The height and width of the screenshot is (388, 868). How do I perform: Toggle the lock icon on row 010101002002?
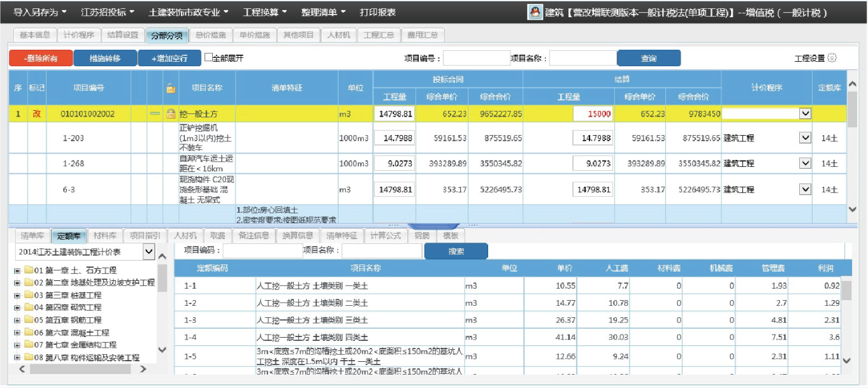[x=170, y=113]
